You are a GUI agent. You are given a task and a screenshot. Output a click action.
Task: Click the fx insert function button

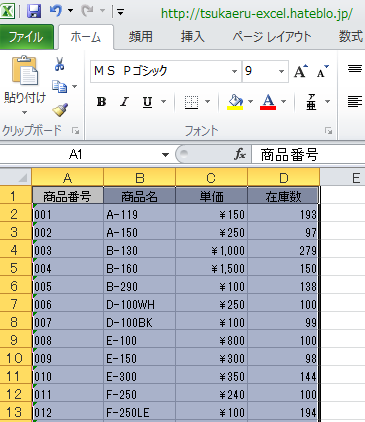tap(240, 154)
